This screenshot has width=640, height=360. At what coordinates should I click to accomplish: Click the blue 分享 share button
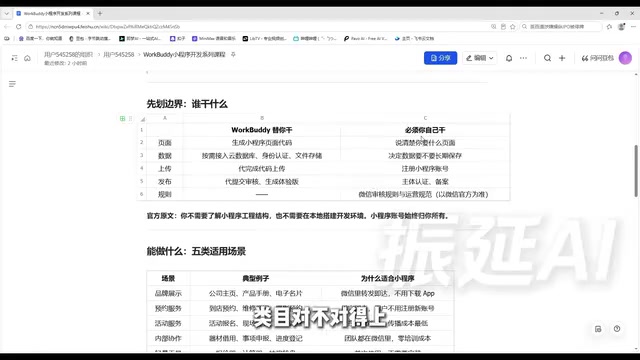[440, 58]
